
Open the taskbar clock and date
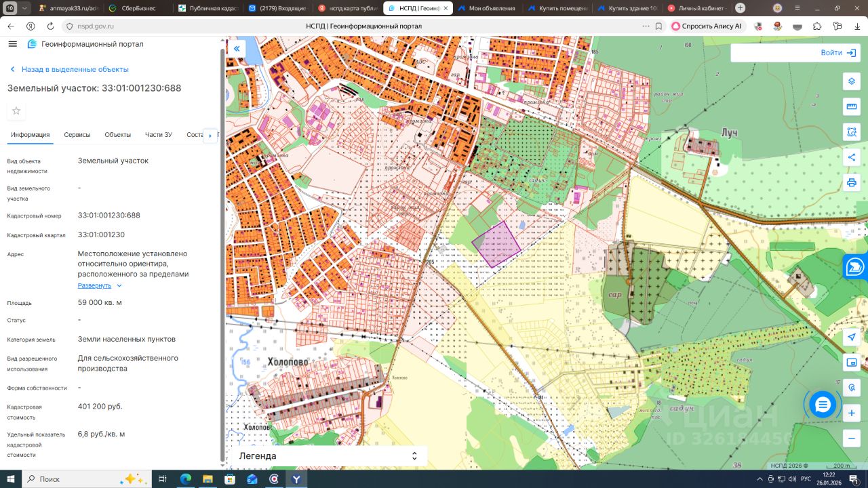tap(829, 479)
